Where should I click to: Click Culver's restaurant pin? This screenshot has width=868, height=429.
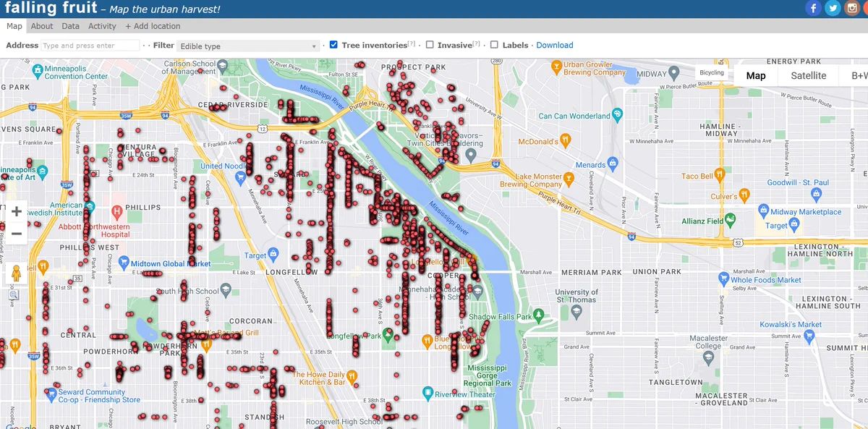tap(745, 196)
